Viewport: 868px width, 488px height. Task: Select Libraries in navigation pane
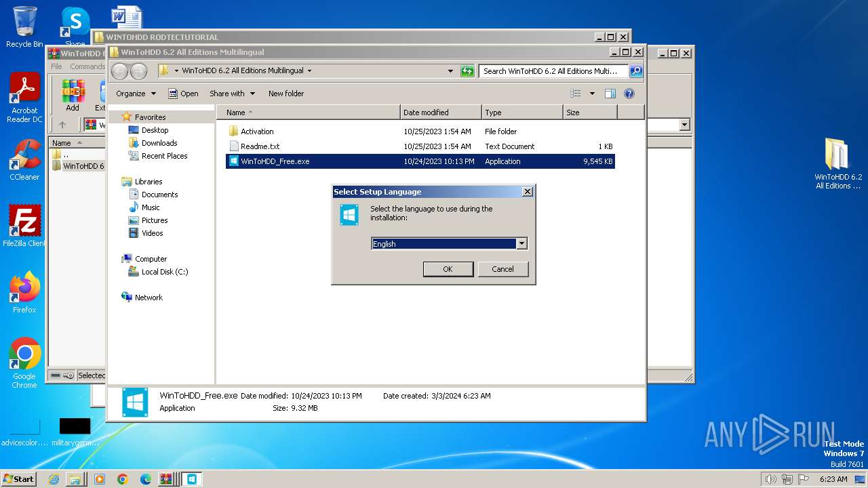click(149, 182)
